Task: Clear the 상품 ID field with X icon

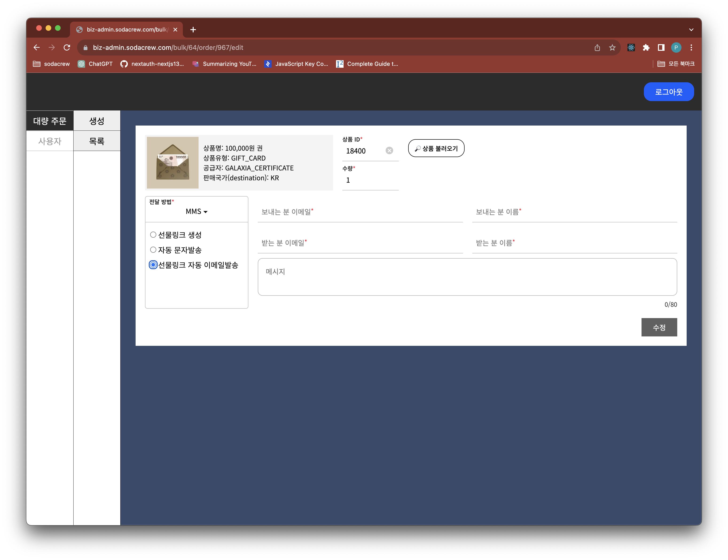Action: pos(389,151)
